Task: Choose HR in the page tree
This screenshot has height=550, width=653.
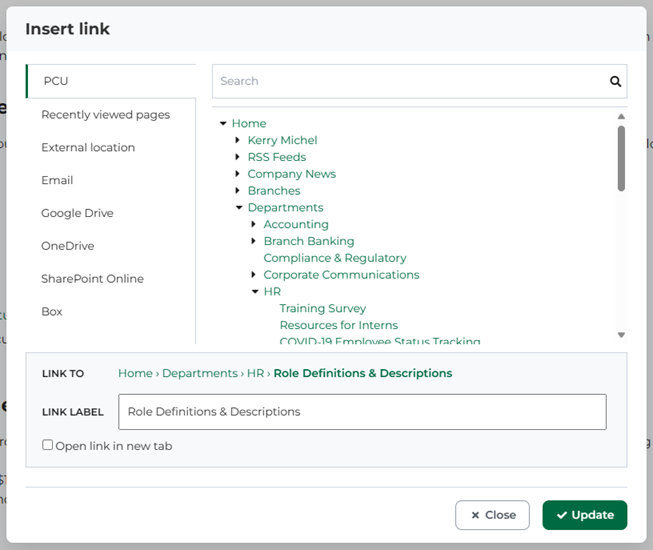Action: [x=272, y=291]
